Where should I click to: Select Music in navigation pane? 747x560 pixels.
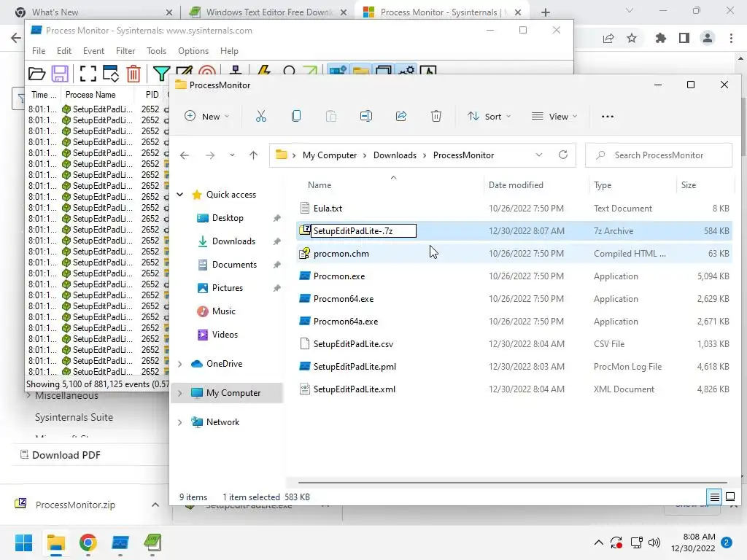[x=223, y=311]
